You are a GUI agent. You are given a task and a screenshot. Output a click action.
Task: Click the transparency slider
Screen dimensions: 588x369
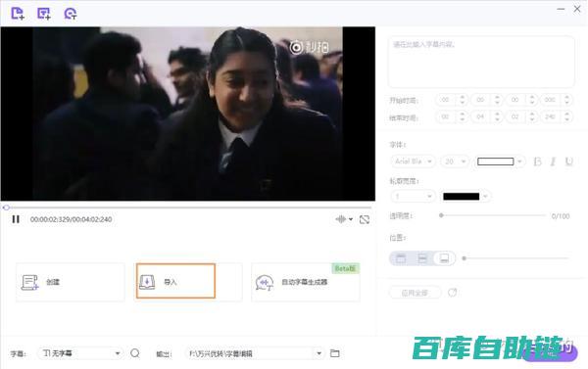coord(492,215)
